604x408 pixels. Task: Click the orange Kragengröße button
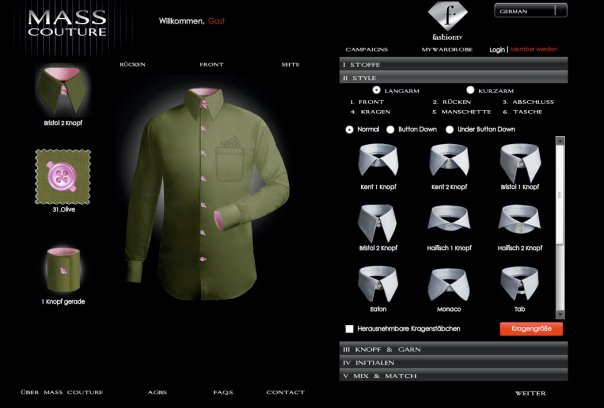(531, 329)
